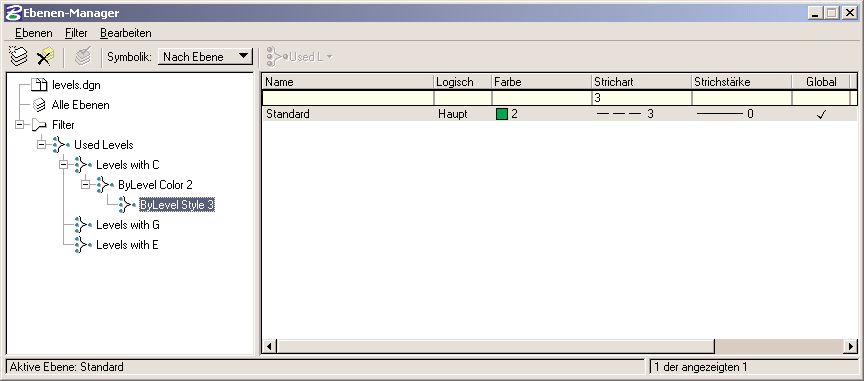Screen dimensions: 864x381
Task: Open the Symbolik Nach Ebene dropdown
Action: (x=205, y=56)
